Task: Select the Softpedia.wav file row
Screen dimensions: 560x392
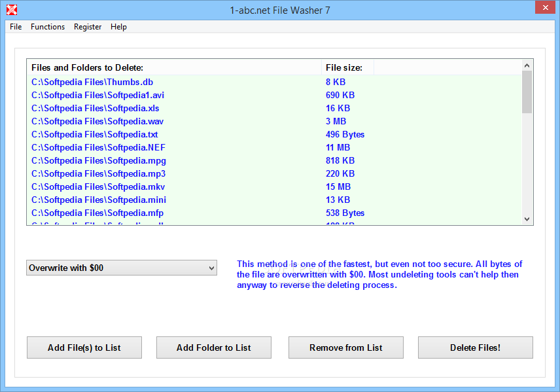Action: click(274, 121)
